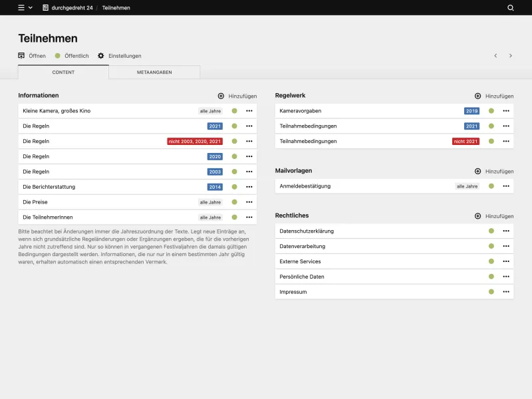Click the plus icon beside Rechtliches Hinzufügen
532x399 pixels.
pyautogui.click(x=477, y=215)
